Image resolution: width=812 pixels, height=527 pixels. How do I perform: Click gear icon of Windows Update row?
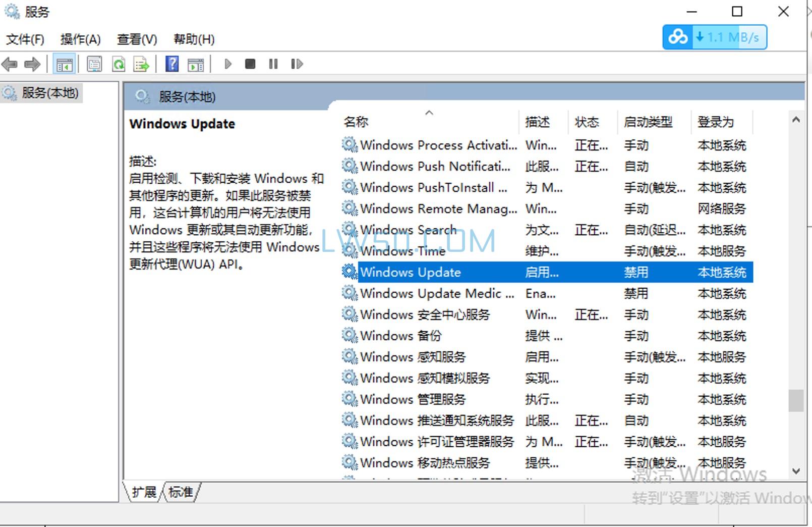tap(350, 272)
